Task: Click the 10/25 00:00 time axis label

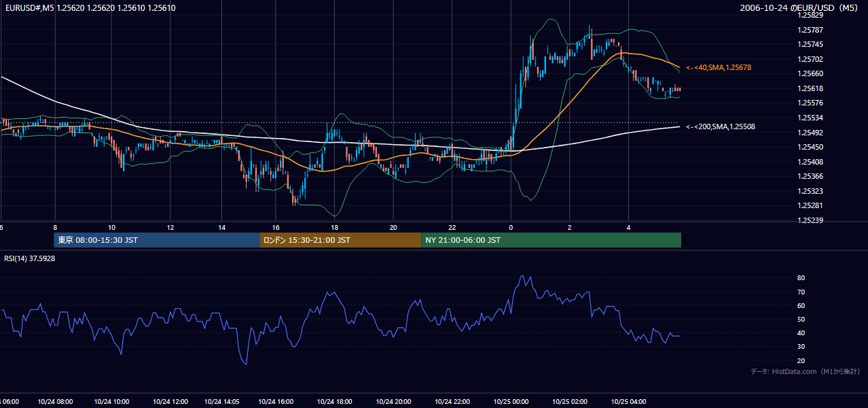Action: click(x=511, y=402)
